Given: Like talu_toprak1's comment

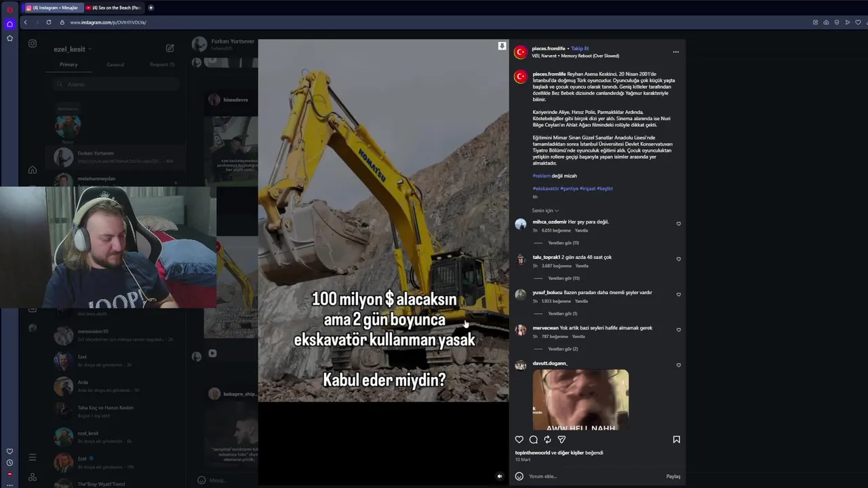Looking at the screenshot, I should (x=679, y=259).
